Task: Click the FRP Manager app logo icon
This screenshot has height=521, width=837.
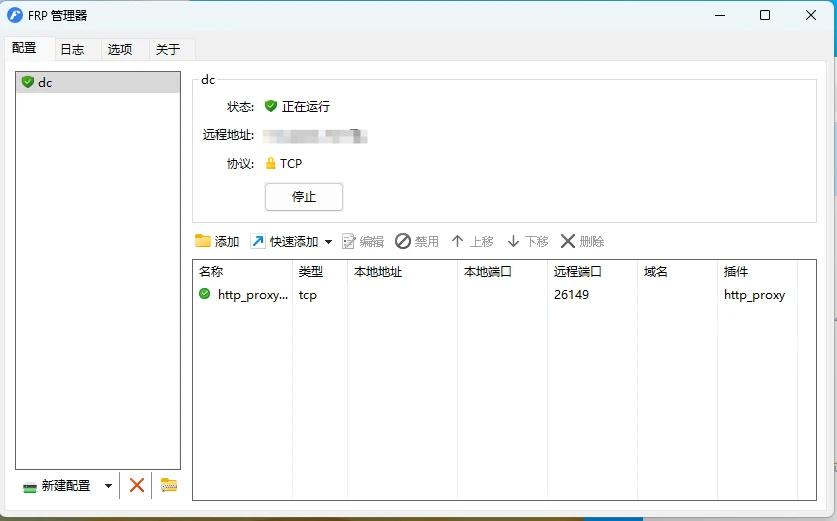Action: (x=15, y=15)
